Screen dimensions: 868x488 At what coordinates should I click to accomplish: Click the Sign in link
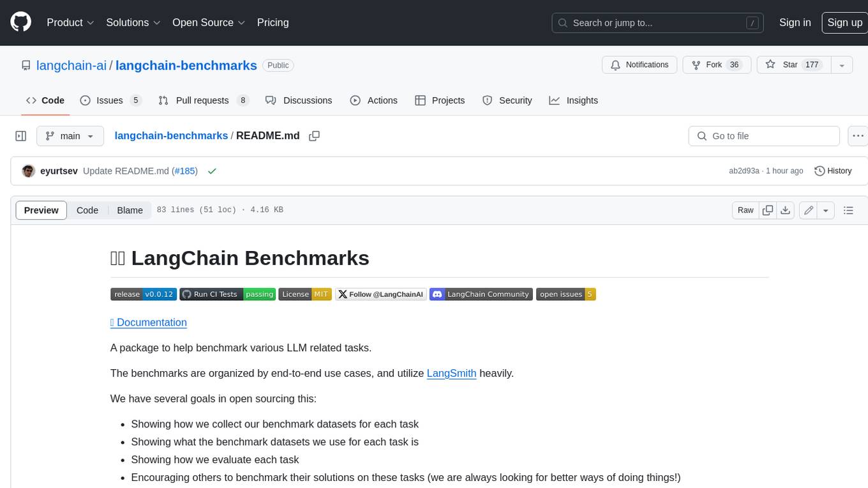pos(795,22)
